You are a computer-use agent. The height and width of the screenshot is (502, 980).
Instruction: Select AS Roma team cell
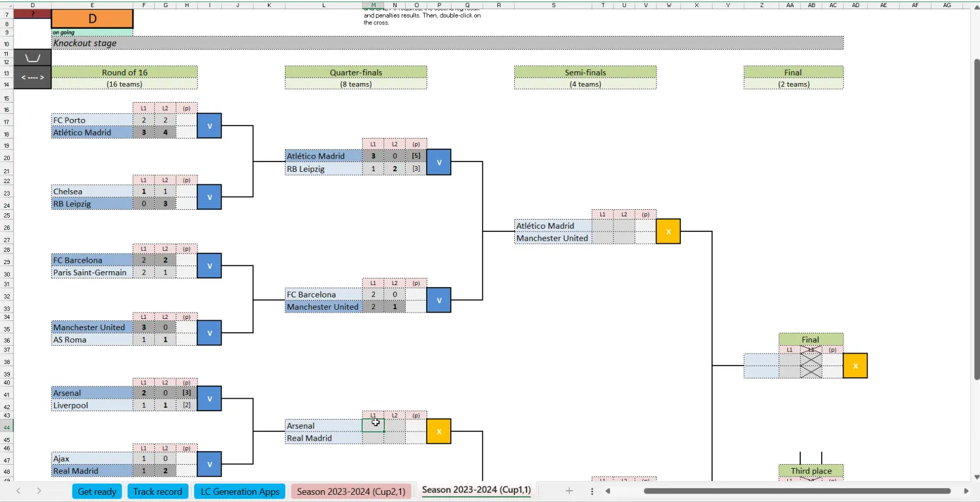92,339
